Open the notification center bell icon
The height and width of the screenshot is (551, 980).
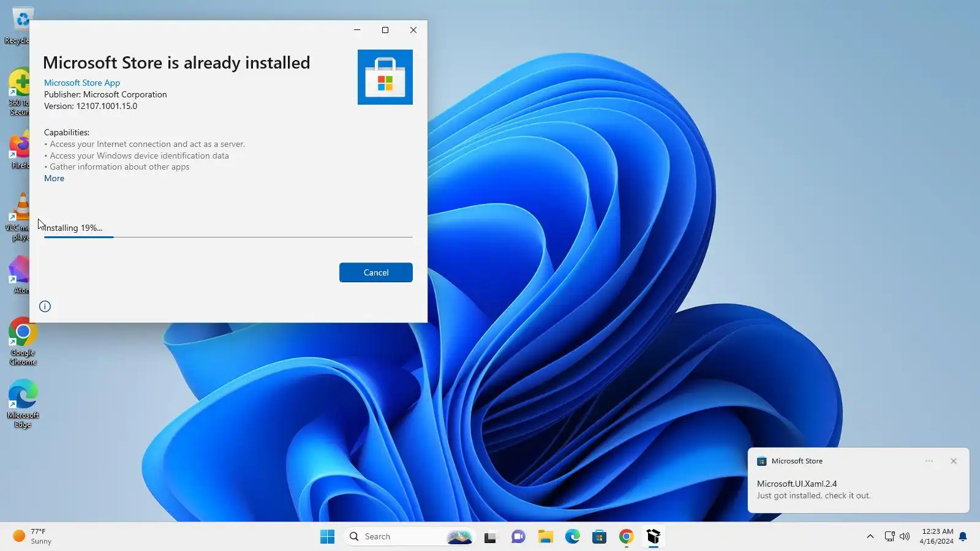pos(963,537)
